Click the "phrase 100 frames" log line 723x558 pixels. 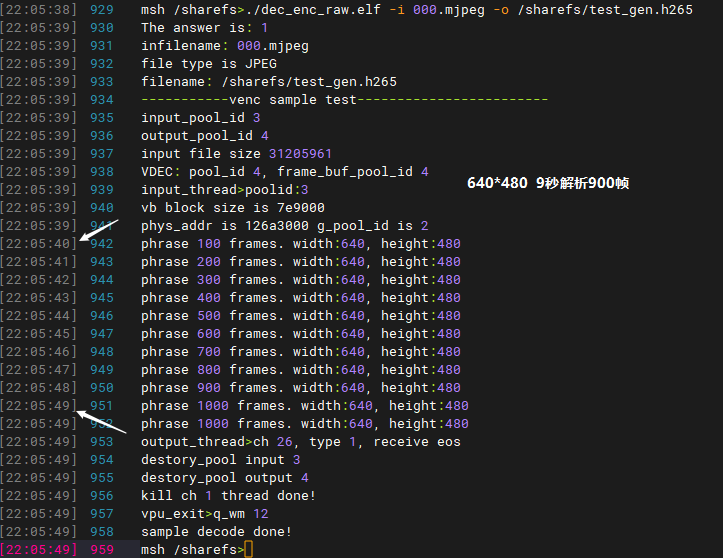coord(300,243)
